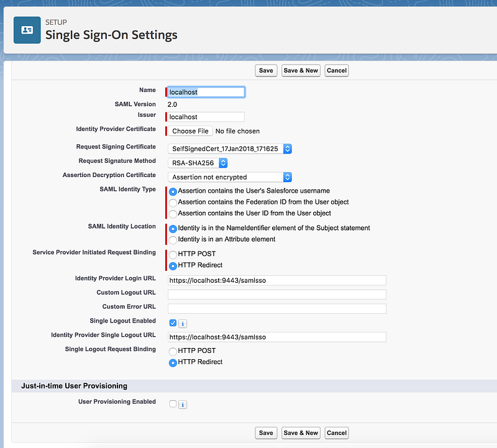Choose HTTP POST for Single Logout Request Binding
This screenshot has height=448, width=497.
click(173, 351)
